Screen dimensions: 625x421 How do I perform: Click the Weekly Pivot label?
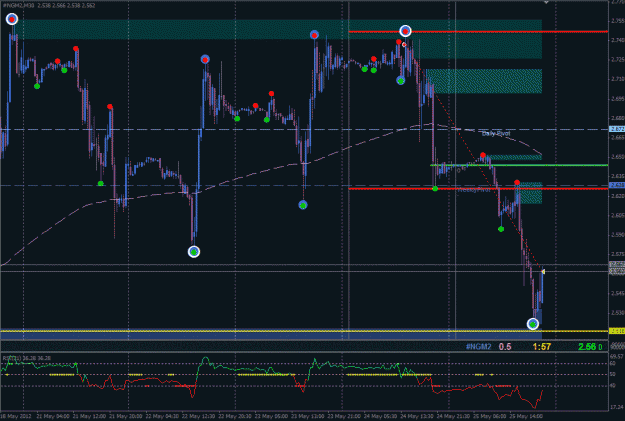pos(474,190)
